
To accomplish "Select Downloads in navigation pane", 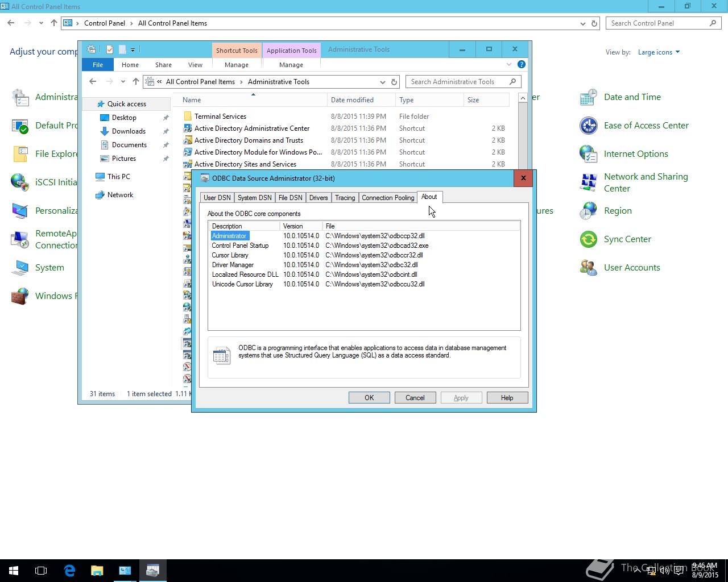I will pyautogui.click(x=129, y=131).
